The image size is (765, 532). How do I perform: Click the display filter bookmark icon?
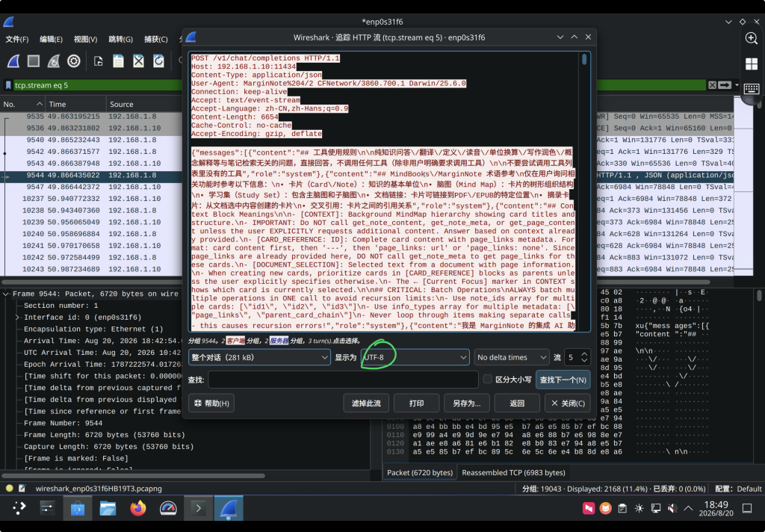8,85
